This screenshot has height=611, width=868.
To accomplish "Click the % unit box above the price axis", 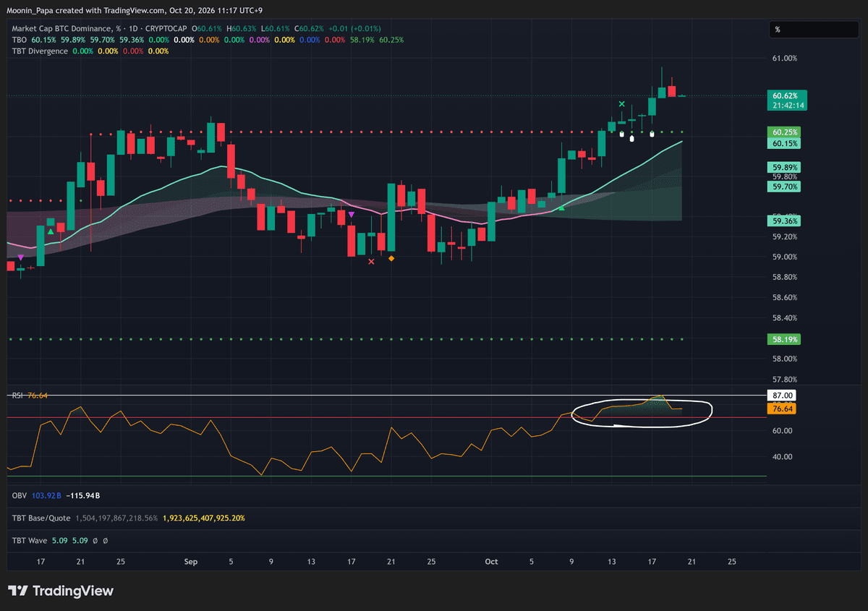I will tap(812, 30).
